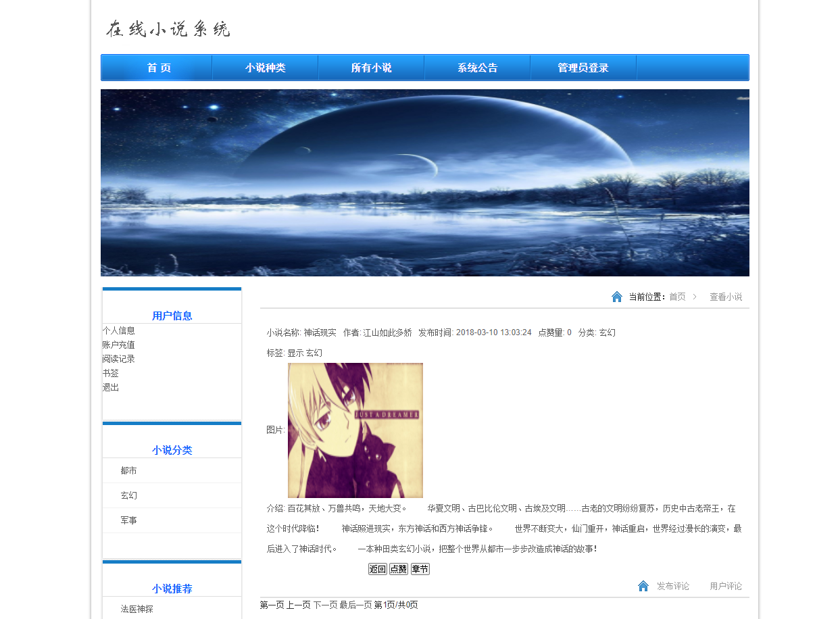Open the 章节 button for chapter list
840x619 pixels.
[419, 568]
